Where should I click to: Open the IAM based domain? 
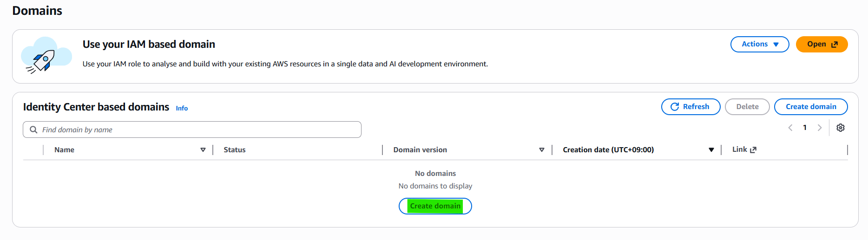(x=822, y=44)
